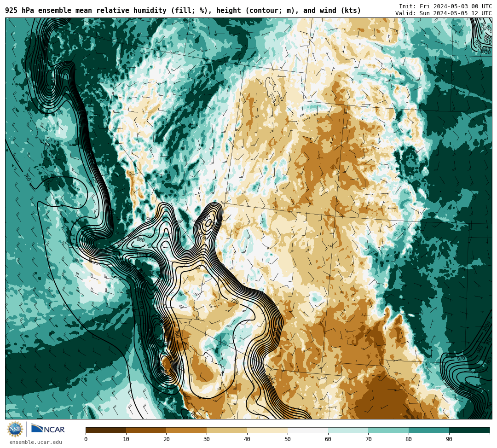The height and width of the screenshot is (448, 497).
Task: Click the 90–100 darkest green colorbar segment
Action: click(x=469, y=430)
